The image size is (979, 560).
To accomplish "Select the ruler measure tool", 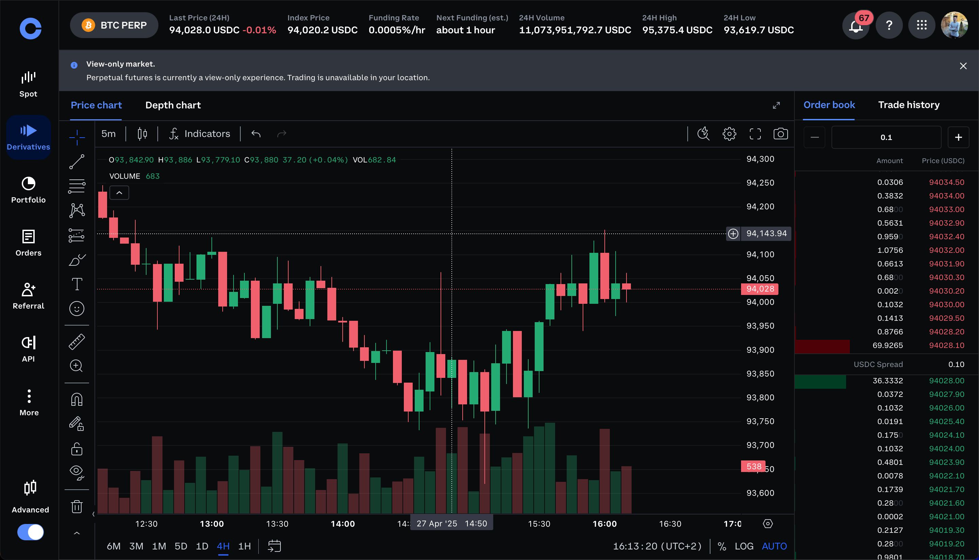I will (77, 342).
